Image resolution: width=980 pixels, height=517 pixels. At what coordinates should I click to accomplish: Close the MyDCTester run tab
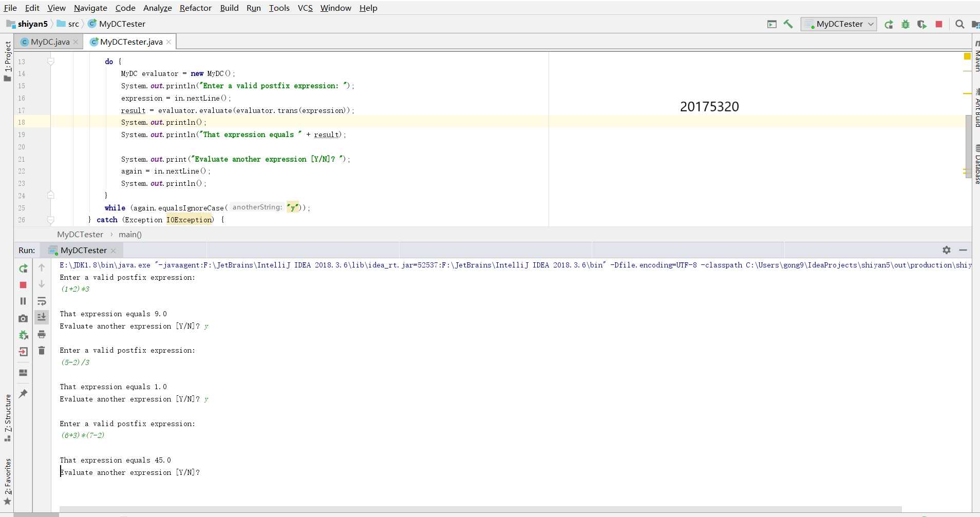(114, 251)
